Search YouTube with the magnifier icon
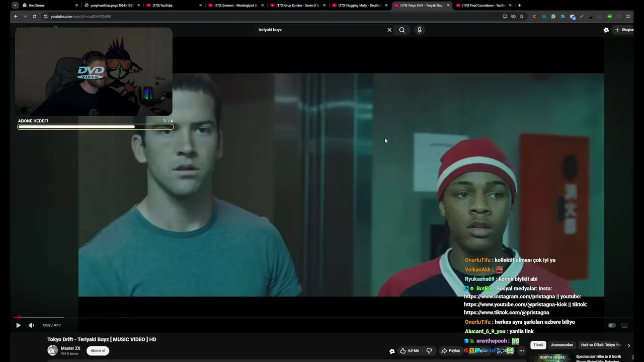The width and height of the screenshot is (644, 362). (x=402, y=30)
